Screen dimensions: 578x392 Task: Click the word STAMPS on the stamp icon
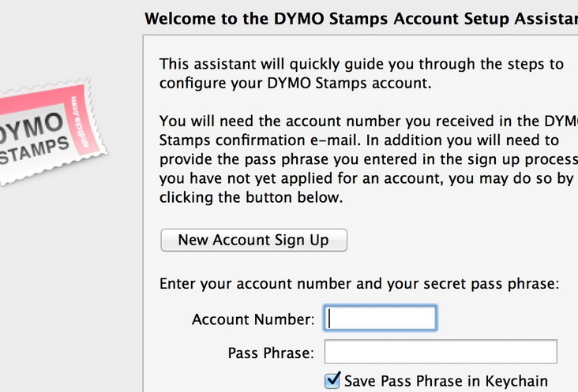(x=30, y=150)
